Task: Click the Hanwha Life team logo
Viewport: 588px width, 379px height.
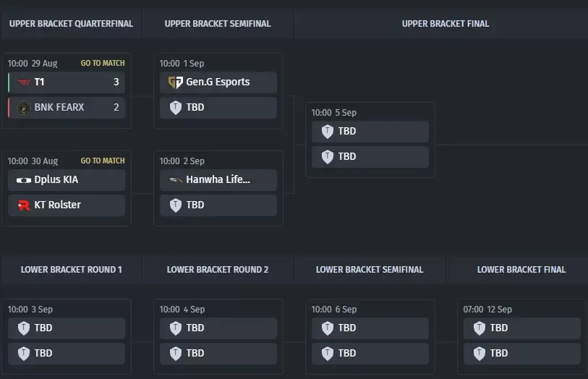Action: (x=176, y=180)
